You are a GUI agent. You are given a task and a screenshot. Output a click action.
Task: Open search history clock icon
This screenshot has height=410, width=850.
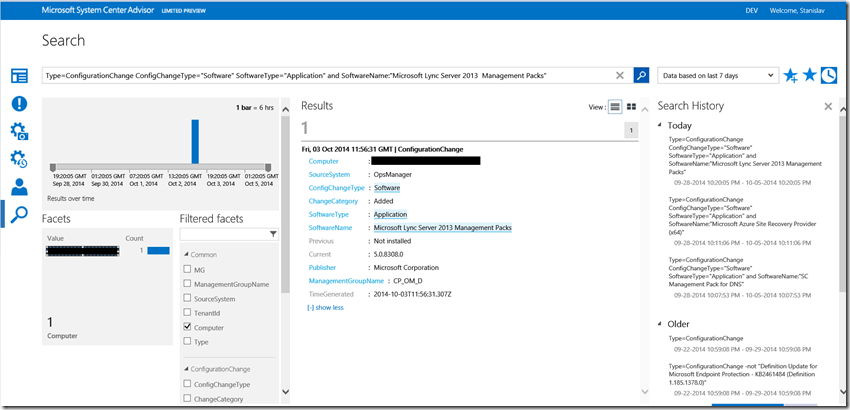click(x=829, y=76)
